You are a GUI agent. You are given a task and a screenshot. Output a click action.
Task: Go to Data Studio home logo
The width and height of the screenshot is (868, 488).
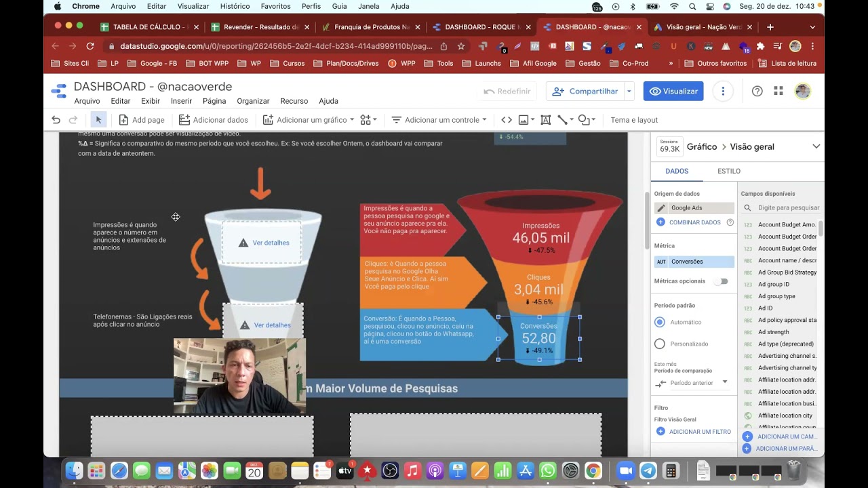pos(59,91)
